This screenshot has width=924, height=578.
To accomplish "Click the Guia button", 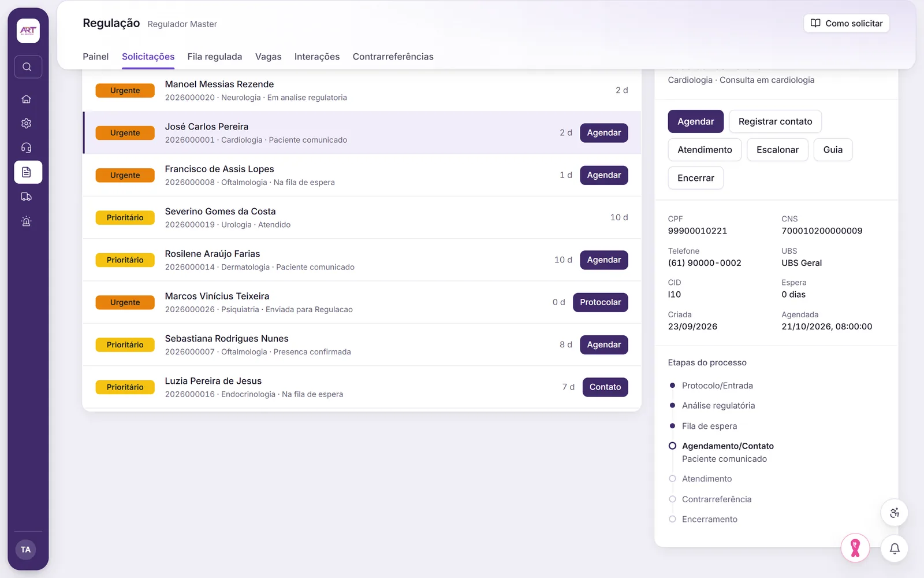I will tap(833, 150).
